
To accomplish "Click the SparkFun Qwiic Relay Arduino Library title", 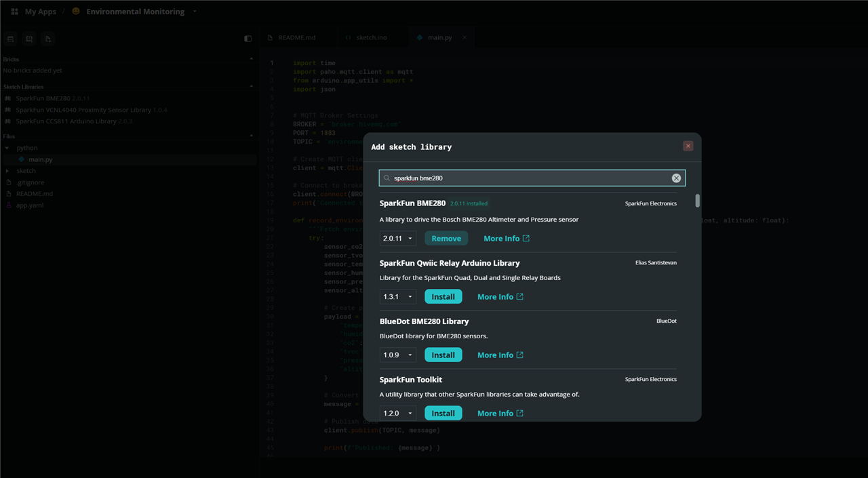I will [x=450, y=263].
